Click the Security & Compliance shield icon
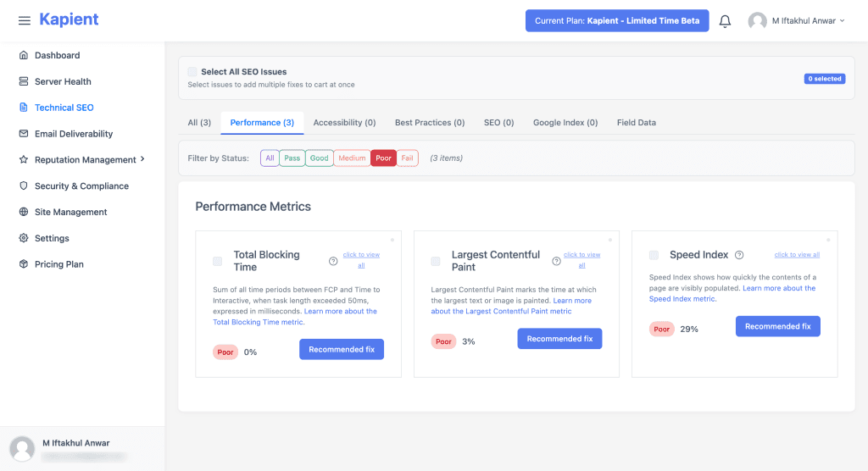 (x=23, y=186)
